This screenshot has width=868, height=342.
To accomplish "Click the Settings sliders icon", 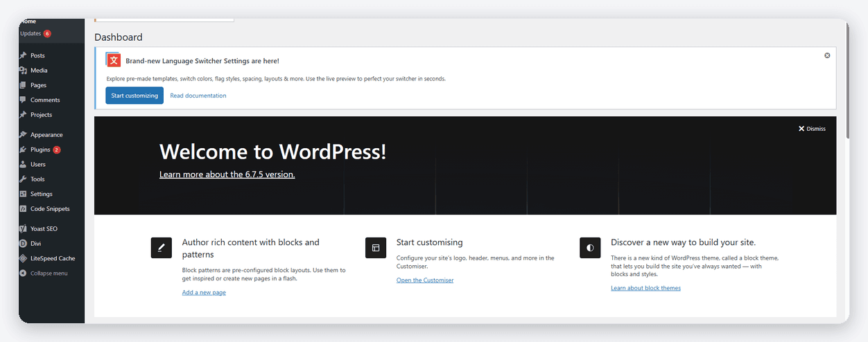I will tap(24, 194).
